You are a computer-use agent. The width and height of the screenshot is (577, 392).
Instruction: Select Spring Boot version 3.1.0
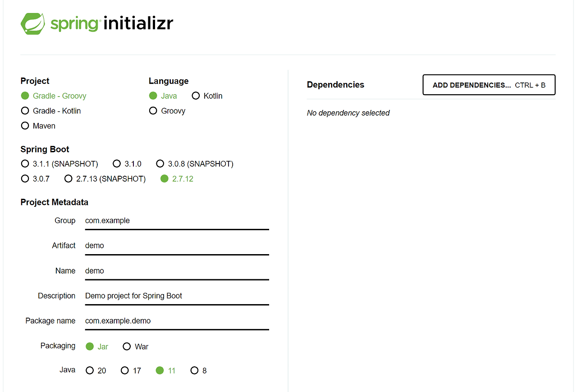click(x=117, y=164)
